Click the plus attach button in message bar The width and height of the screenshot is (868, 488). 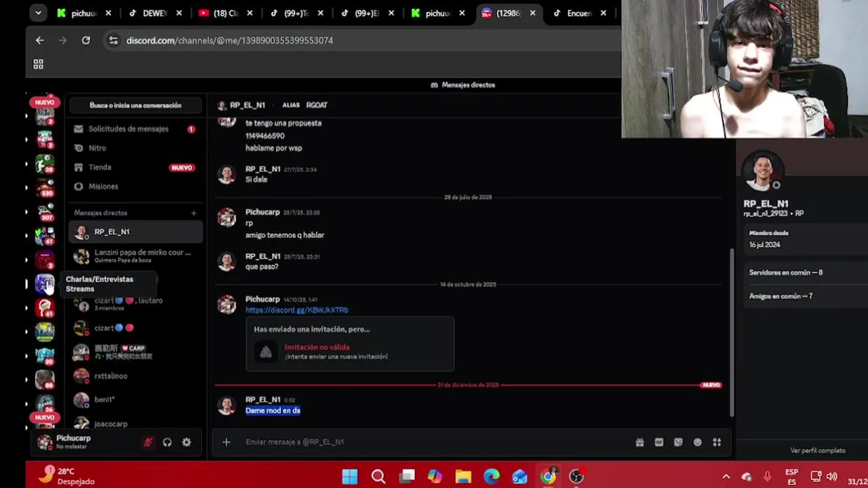pyautogui.click(x=226, y=442)
